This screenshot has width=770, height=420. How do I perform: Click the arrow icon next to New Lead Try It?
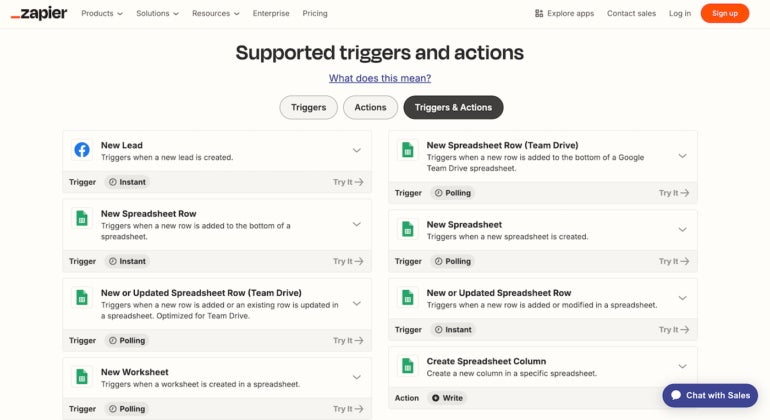click(359, 182)
